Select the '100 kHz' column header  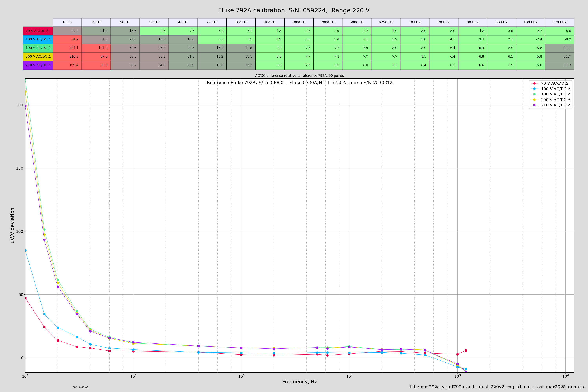point(531,22)
